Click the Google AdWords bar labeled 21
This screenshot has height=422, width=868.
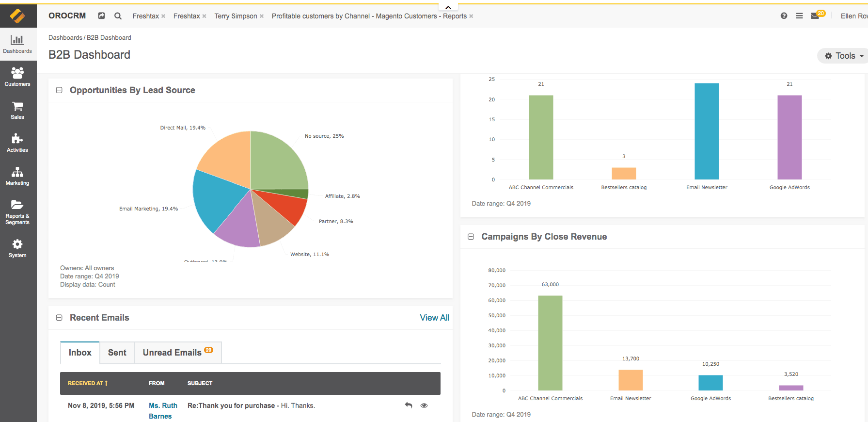pyautogui.click(x=789, y=137)
